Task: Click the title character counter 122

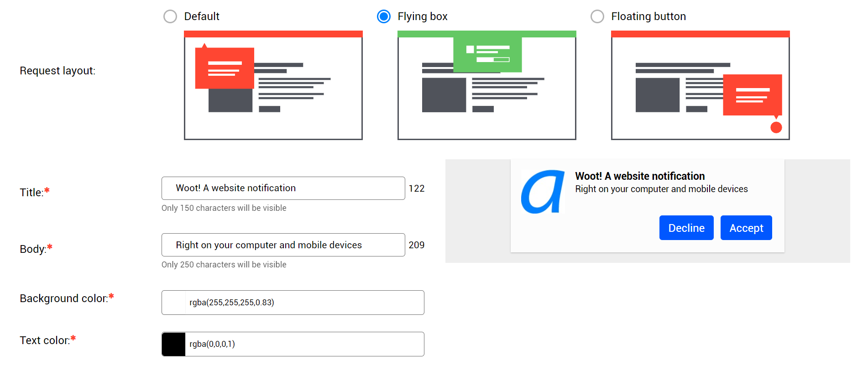Action: (416, 188)
